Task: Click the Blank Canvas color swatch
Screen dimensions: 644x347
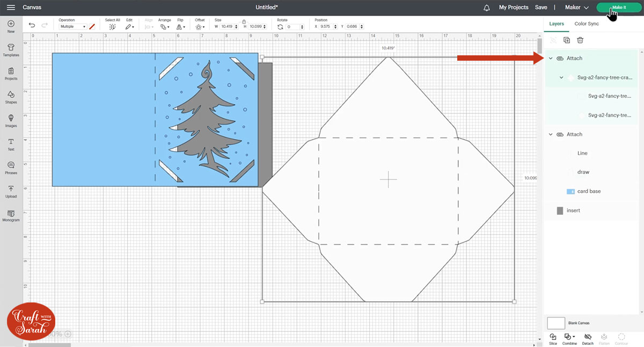Action: pos(556,323)
